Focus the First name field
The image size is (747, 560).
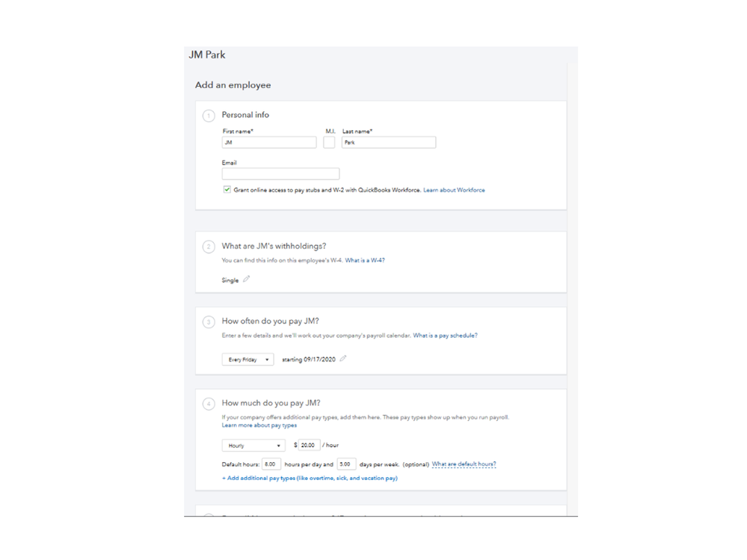pos(269,142)
